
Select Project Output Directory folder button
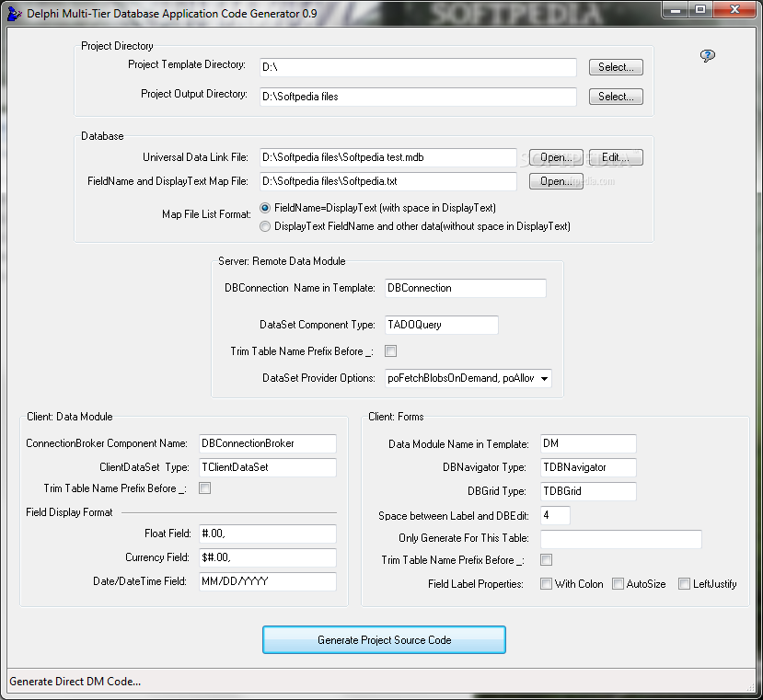click(616, 97)
